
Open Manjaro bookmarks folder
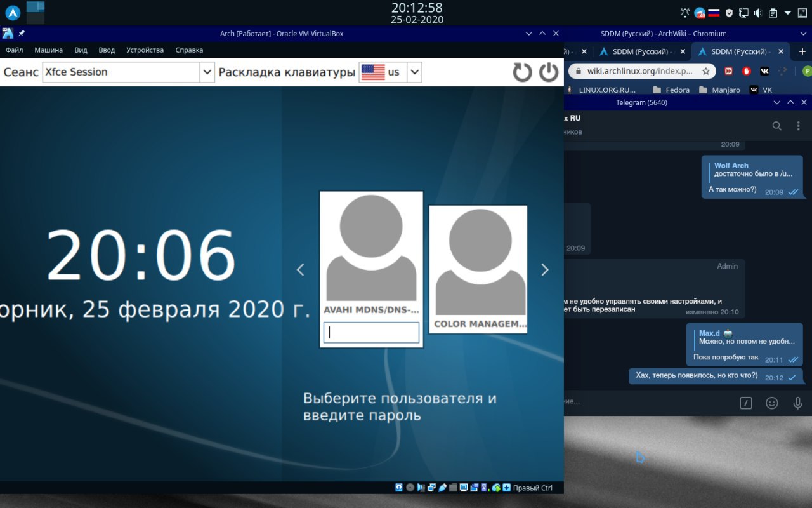pos(720,90)
